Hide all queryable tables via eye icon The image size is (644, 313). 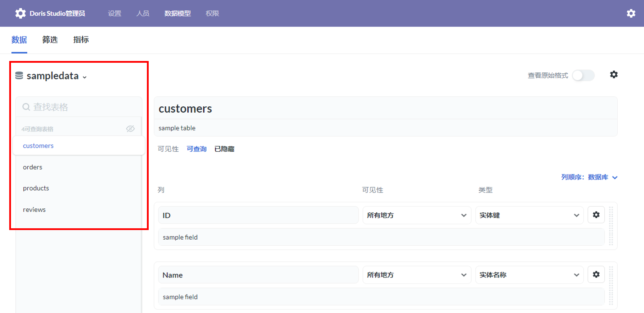(131, 129)
